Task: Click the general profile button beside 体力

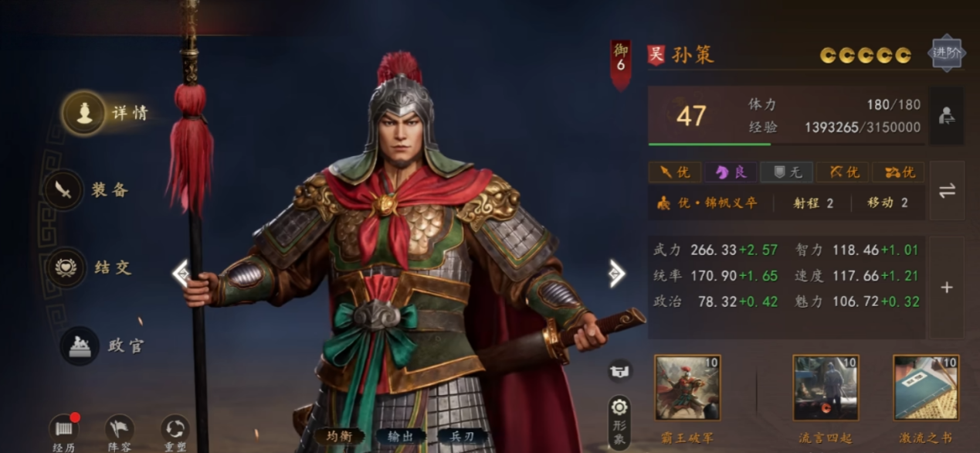Action: pos(947,116)
